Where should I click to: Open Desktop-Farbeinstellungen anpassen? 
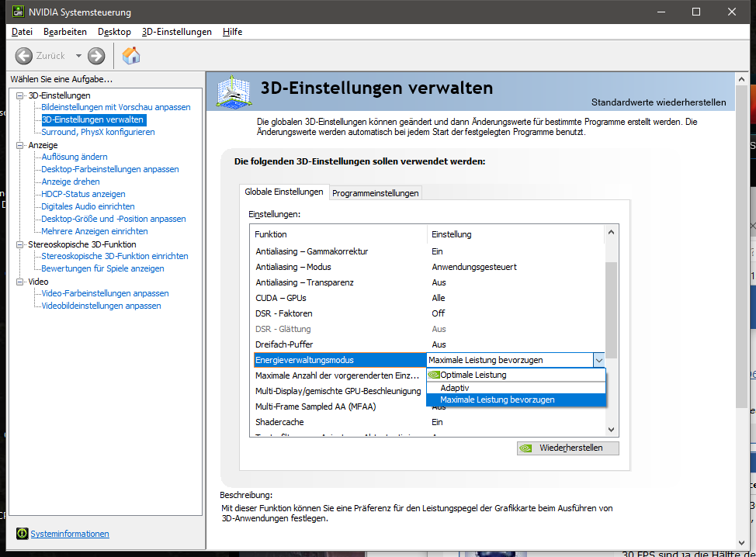click(x=110, y=169)
